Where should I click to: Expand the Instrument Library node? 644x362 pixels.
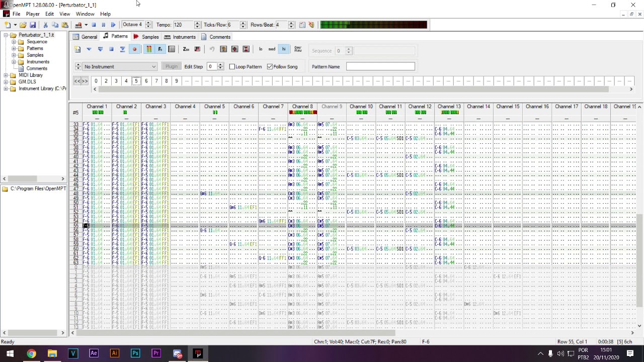(6, 88)
